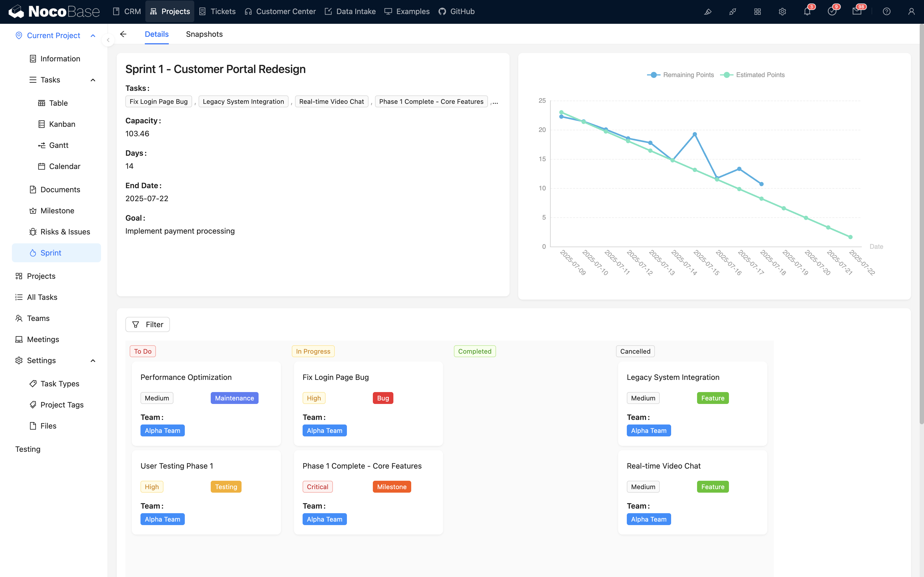Collapse the sidebar with the chevron handle
The width and height of the screenshot is (924, 577).
pyautogui.click(x=108, y=40)
